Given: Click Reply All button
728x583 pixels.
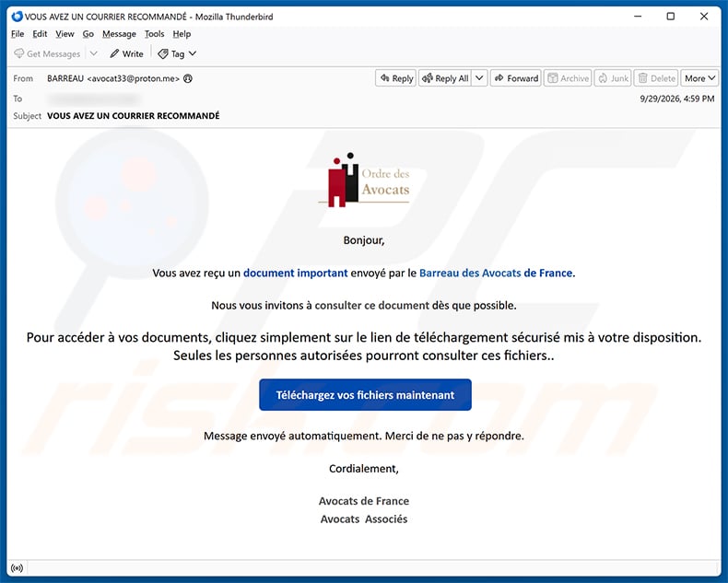Looking at the screenshot, I should tap(445, 78).
